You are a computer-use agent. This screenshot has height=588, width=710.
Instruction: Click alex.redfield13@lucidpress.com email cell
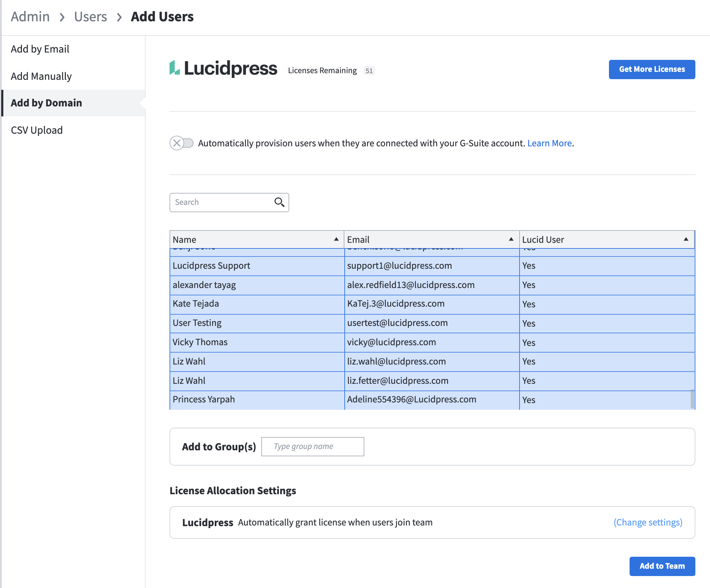pyautogui.click(x=432, y=285)
